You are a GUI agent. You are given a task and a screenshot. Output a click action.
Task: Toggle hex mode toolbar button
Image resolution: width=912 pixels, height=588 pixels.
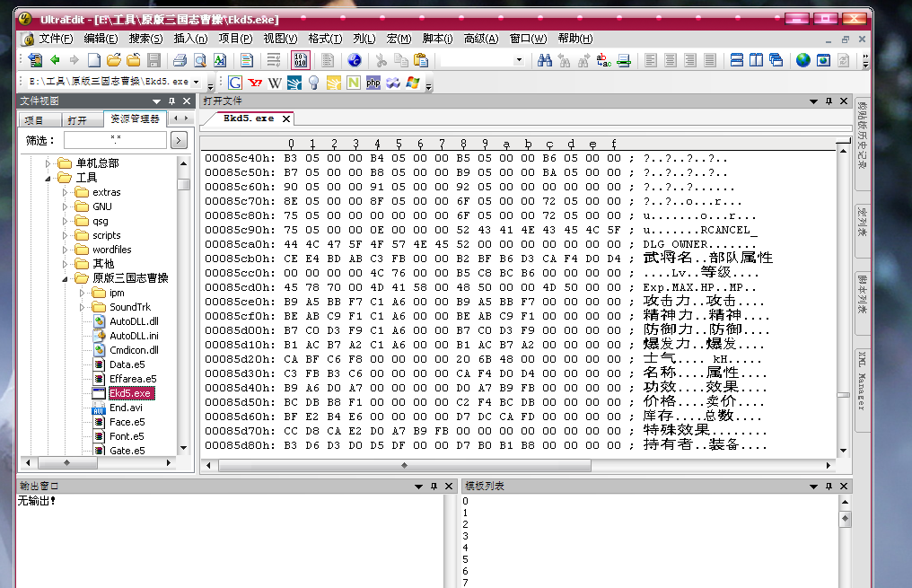click(x=301, y=60)
